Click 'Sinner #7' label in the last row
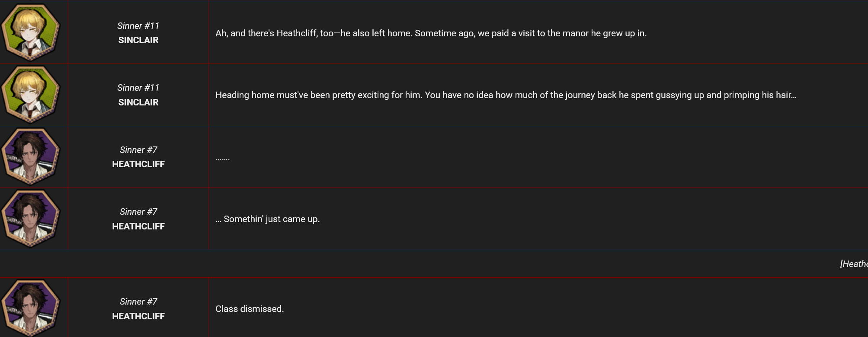868x337 pixels. click(x=138, y=302)
